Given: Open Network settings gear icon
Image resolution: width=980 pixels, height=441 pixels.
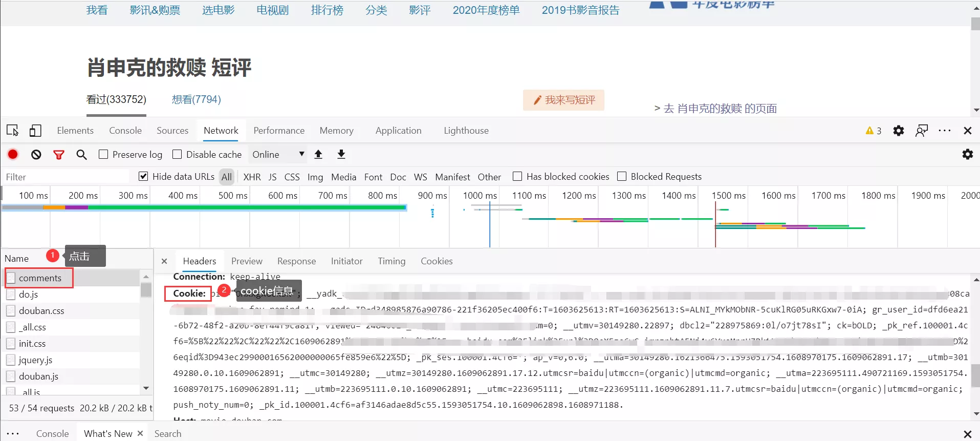Looking at the screenshot, I should 967,154.
